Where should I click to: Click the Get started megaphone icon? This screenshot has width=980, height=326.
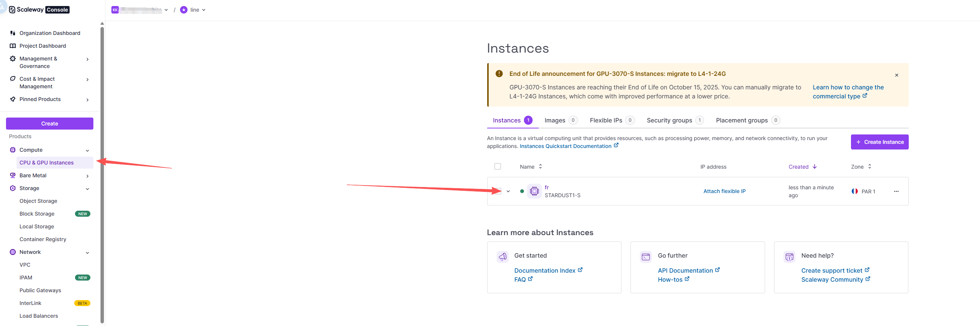503,257
